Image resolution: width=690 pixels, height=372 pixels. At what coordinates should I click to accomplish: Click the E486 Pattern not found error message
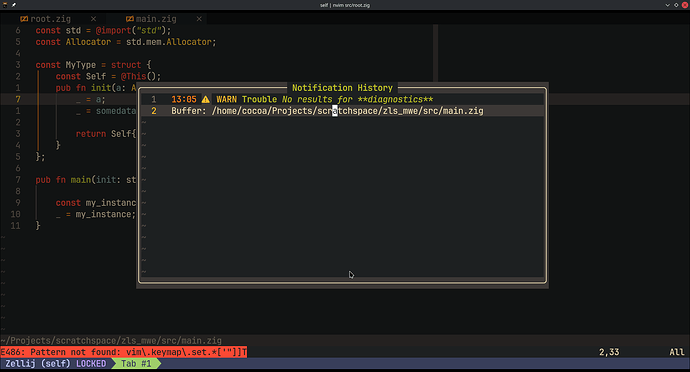click(x=124, y=352)
